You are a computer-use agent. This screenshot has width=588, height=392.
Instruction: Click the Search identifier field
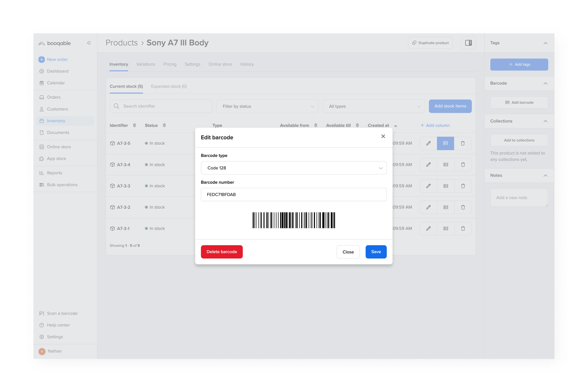tap(161, 106)
